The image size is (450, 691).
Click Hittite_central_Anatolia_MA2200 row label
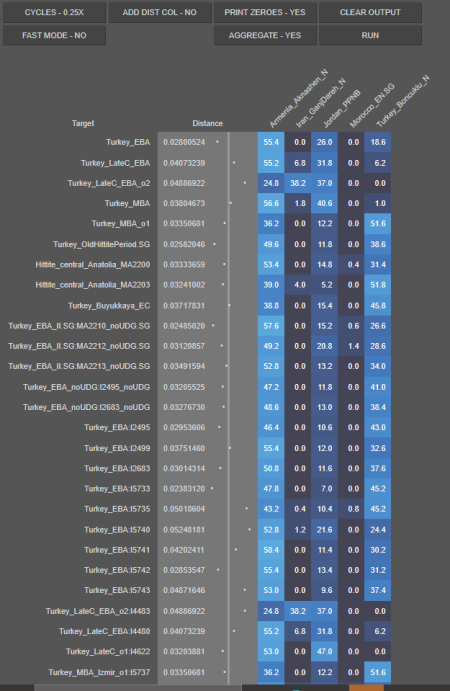click(x=93, y=264)
